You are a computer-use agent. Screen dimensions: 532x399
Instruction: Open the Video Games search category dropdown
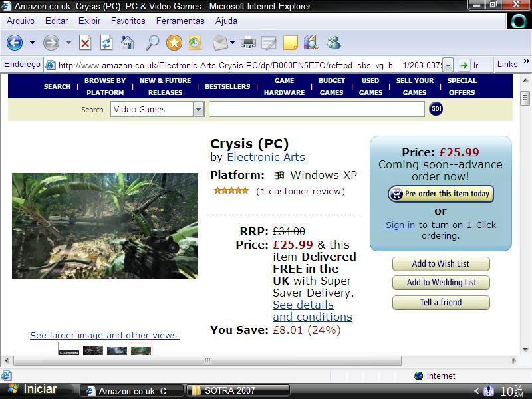tap(198, 109)
